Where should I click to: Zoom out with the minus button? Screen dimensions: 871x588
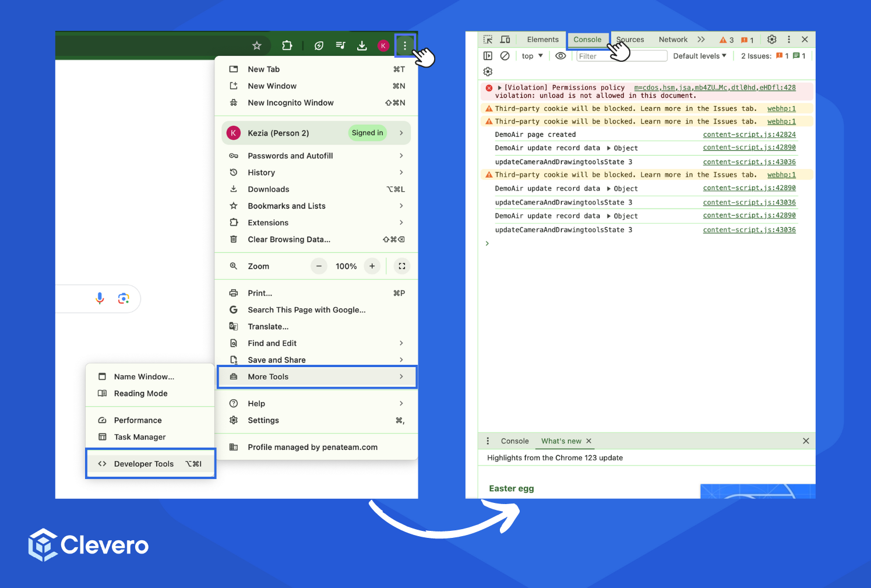(319, 266)
